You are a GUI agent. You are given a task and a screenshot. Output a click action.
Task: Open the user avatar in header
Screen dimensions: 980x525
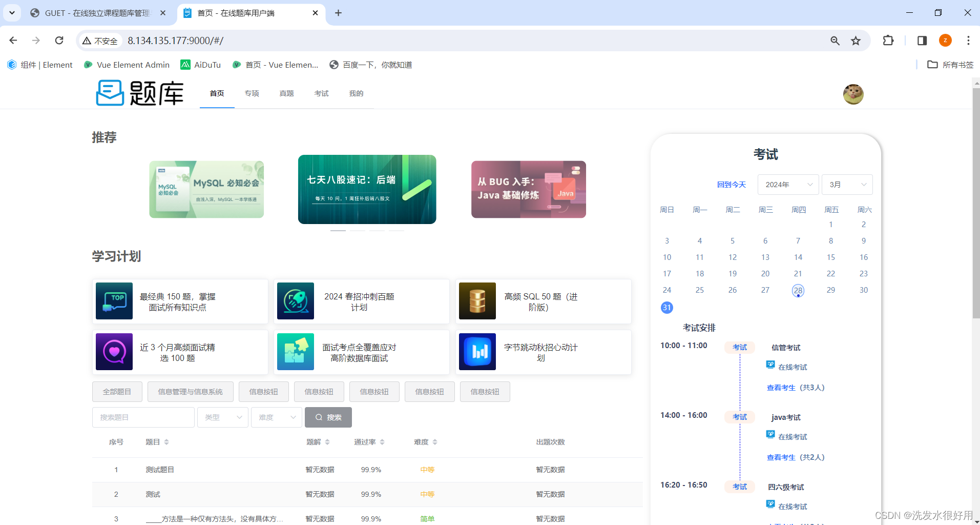tap(853, 94)
